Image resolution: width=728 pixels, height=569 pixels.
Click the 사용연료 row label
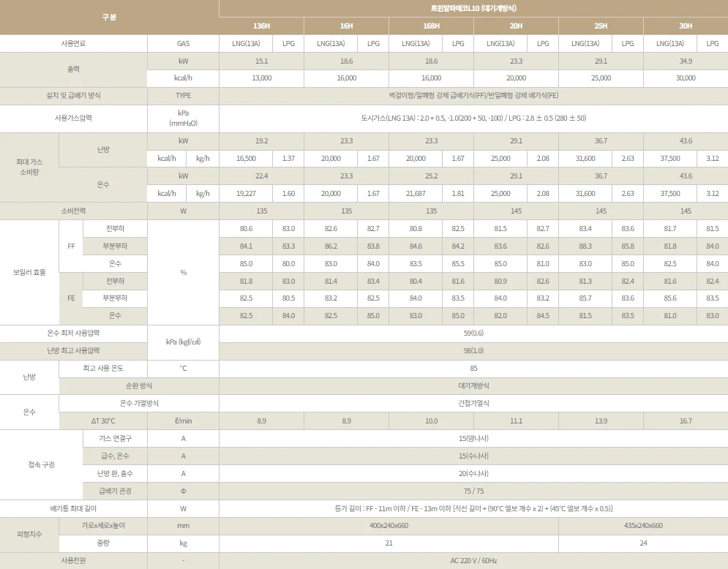[73, 44]
